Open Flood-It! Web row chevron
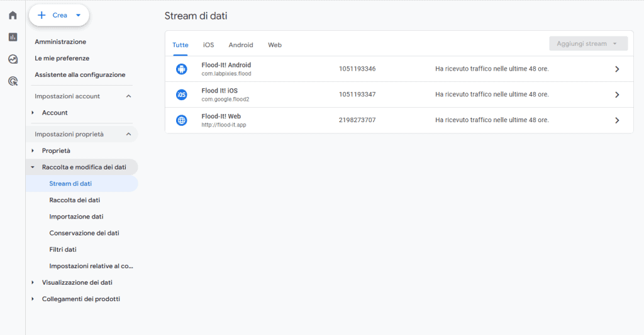The height and width of the screenshot is (335, 644). [617, 120]
